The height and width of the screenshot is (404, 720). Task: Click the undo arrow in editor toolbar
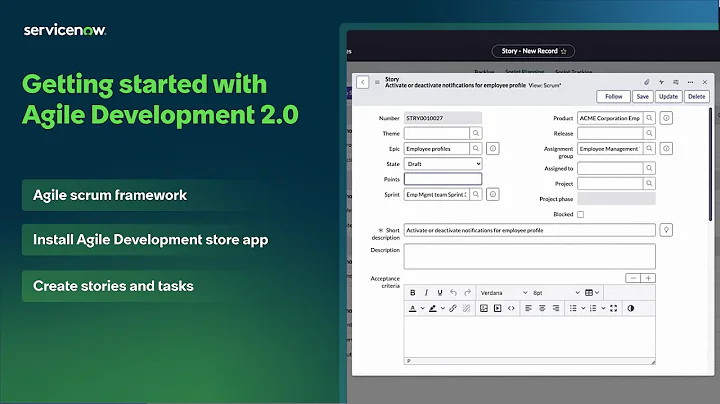pos(453,292)
